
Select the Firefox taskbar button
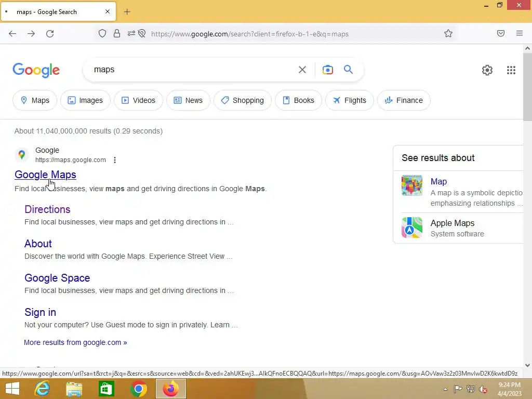pyautogui.click(x=170, y=389)
